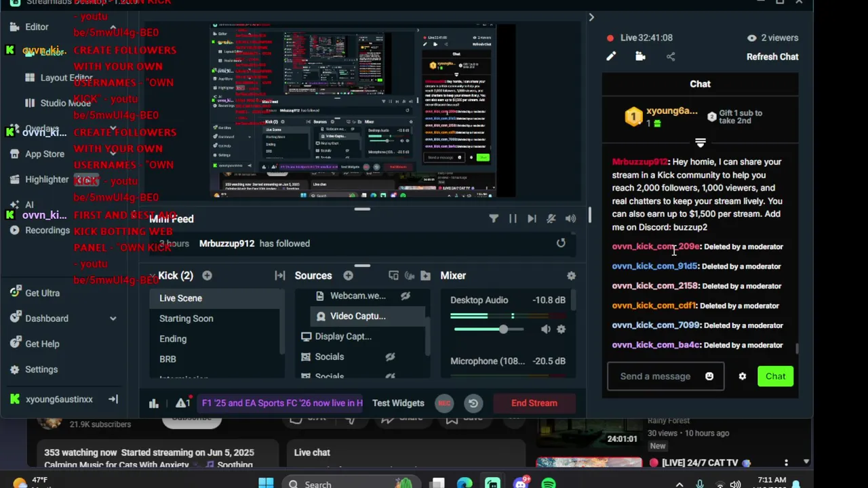
Task: Open Mixer advanced audio settings gear
Action: pyautogui.click(x=571, y=275)
